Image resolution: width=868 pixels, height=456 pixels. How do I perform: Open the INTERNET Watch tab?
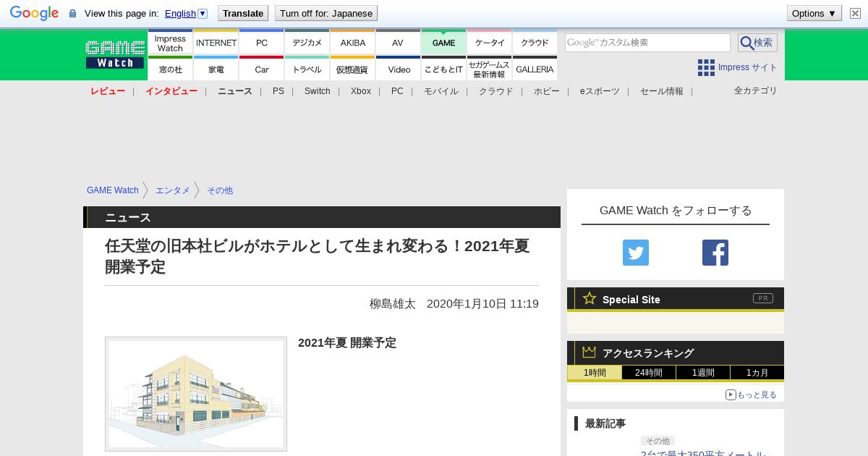(x=216, y=43)
